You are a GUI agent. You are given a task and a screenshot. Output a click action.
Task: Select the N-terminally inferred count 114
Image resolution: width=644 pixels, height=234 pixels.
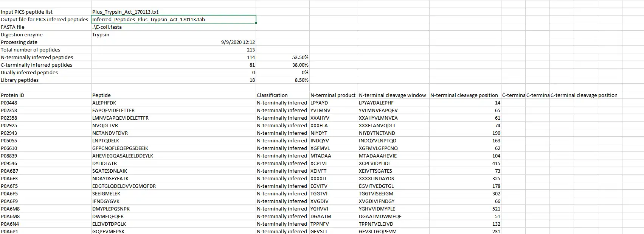(174, 57)
